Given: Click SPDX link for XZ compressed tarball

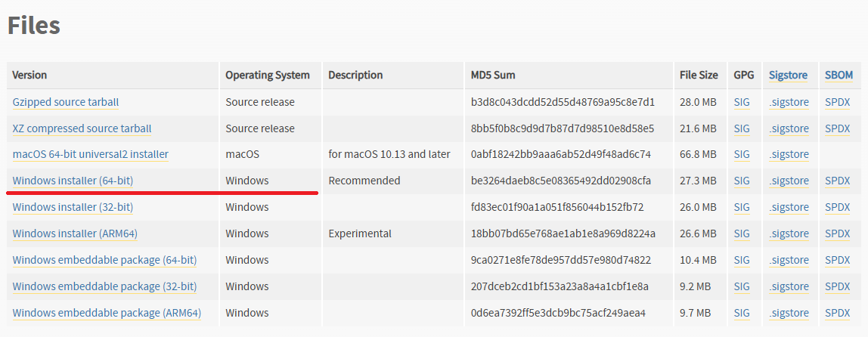Looking at the screenshot, I should (838, 128).
